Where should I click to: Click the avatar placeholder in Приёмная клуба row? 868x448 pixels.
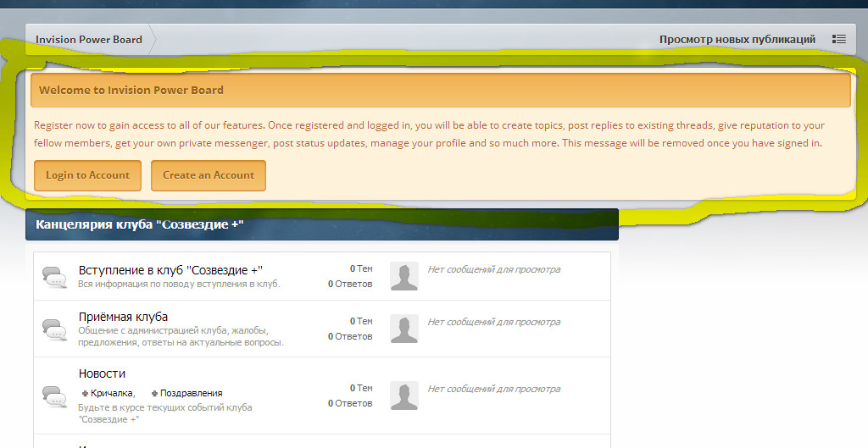pyautogui.click(x=404, y=329)
